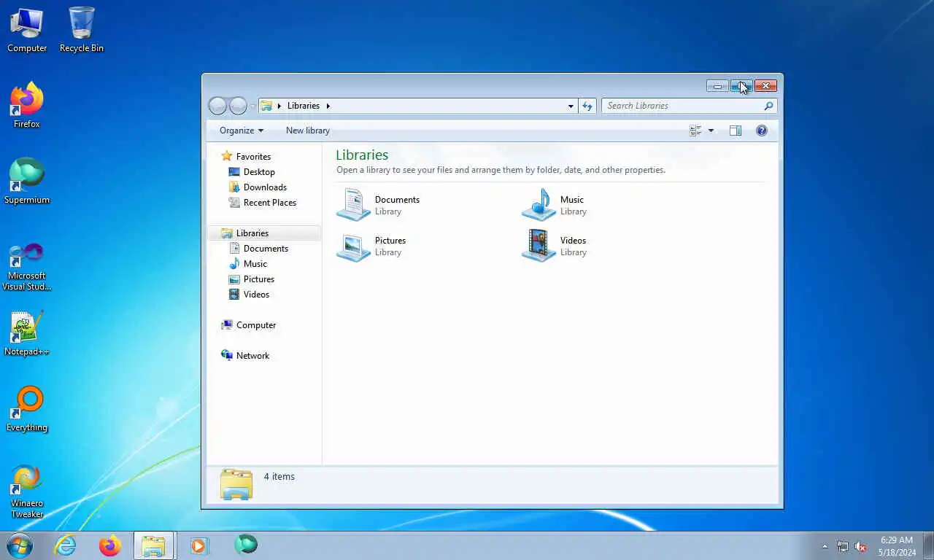The width and height of the screenshot is (934, 560).
Task: Open the address bar history dropdown
Action: [571, 106]
